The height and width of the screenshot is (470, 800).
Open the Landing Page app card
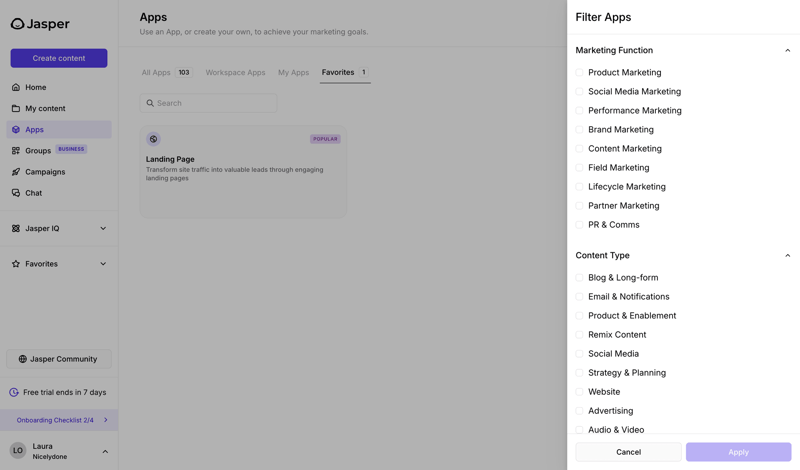point(243,172)
